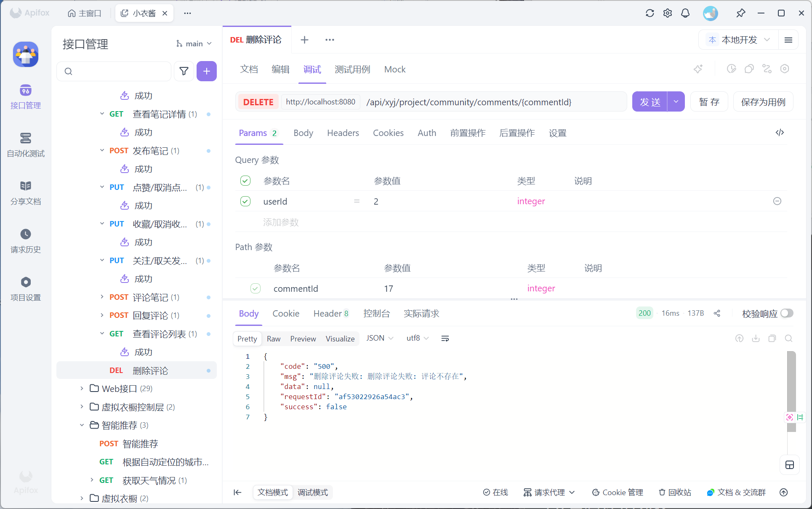Click the generate code icon
Viewport: 812px width, 509px height.
click(780, 133)
